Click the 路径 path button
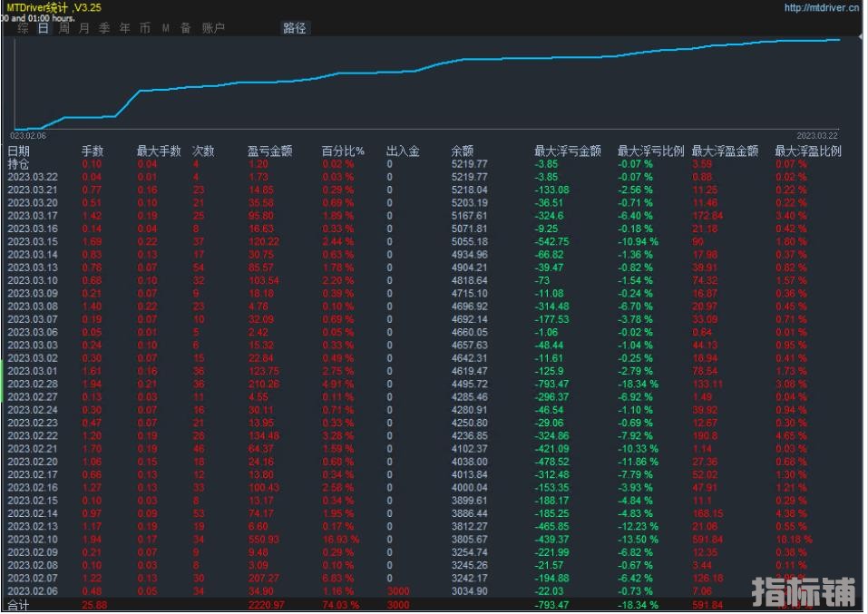868x614 pixels. tap(295, 28)
